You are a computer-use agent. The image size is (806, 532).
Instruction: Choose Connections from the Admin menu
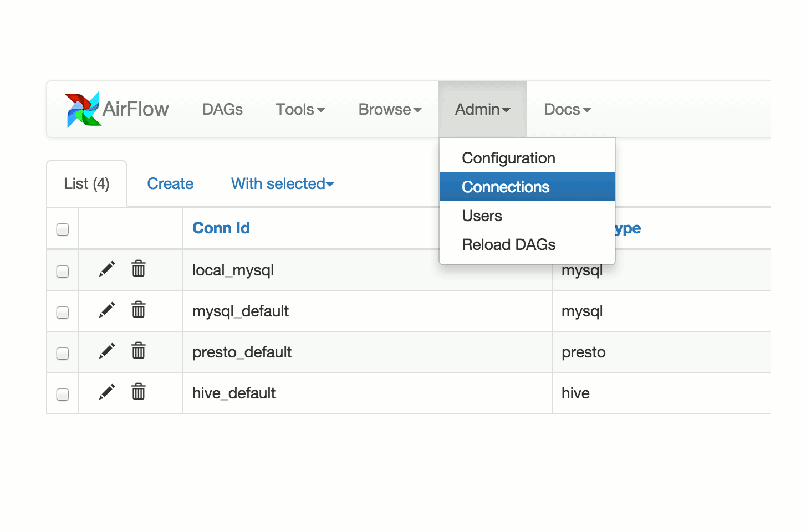tap(505, 187)
